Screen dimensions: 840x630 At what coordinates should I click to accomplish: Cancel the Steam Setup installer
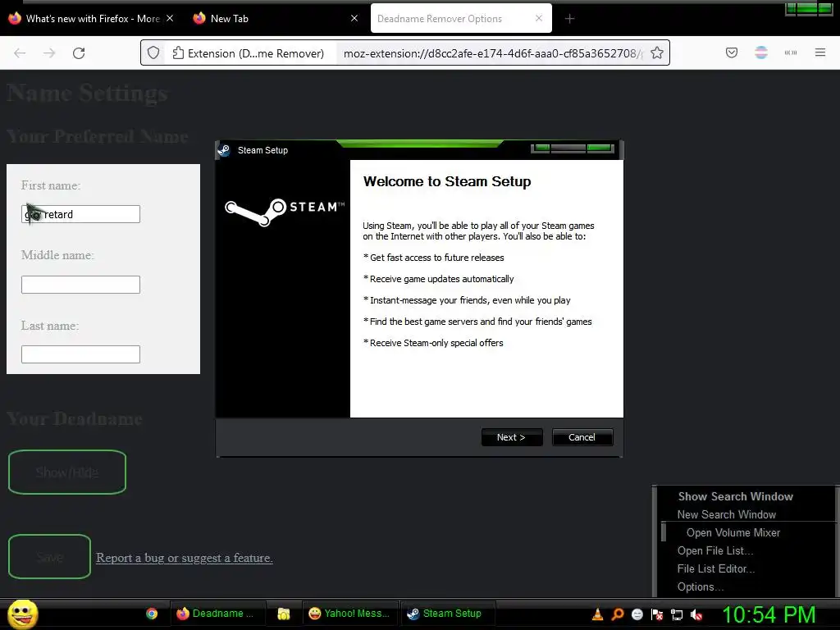[x=582, y=437]
